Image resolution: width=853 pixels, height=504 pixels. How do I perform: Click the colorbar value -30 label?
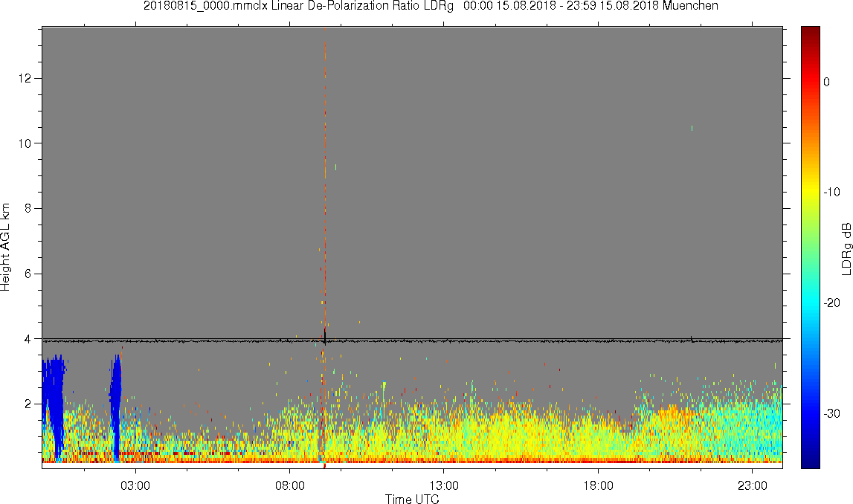[x=831, y=414]
